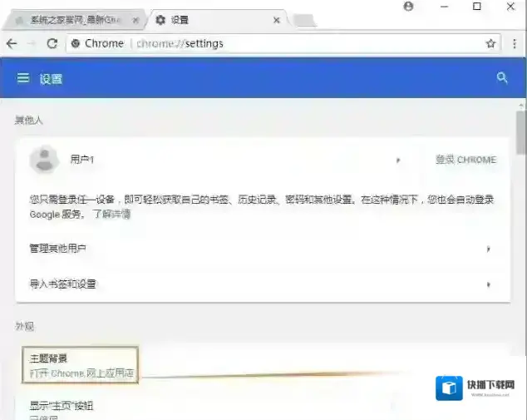Expand the 用户1 row arrow
This screenshot has width=527, height=420.
[398, 160]
